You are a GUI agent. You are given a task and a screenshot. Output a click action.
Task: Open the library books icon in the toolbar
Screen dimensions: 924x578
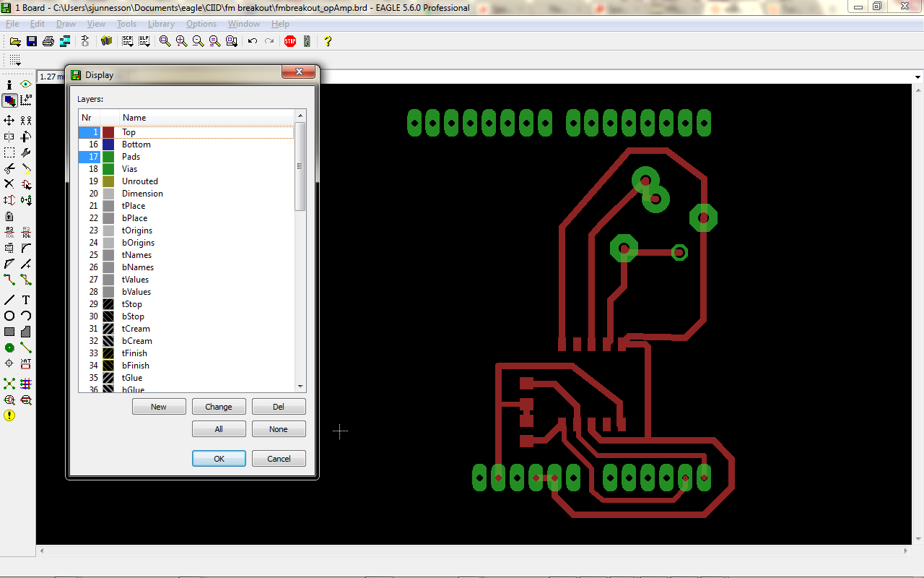[x=107, y=41]
